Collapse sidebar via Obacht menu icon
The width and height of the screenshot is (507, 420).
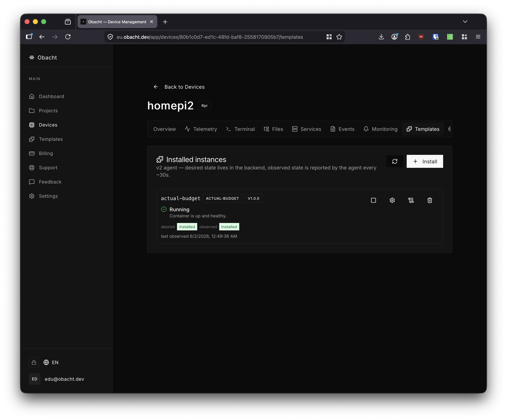point(32,58)
